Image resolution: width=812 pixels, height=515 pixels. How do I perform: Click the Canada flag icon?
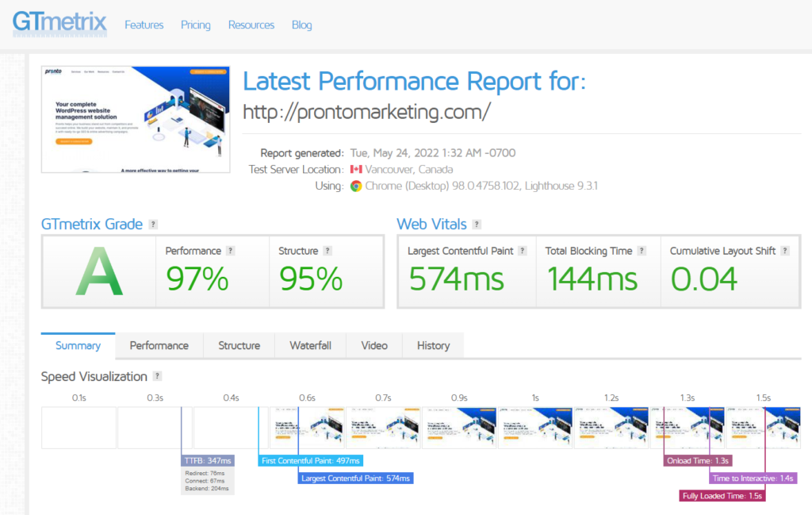point(356,170)
